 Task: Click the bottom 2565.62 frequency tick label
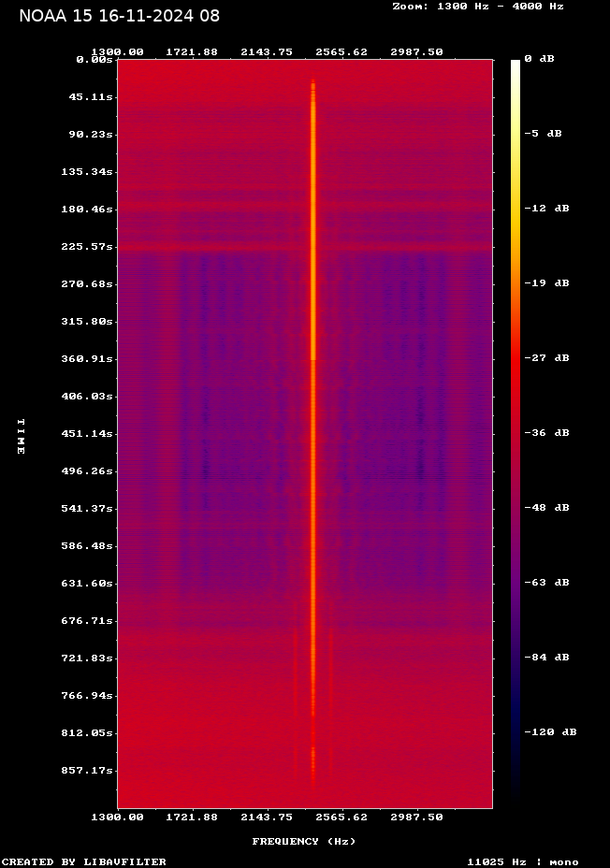click(x=341, y=817)
